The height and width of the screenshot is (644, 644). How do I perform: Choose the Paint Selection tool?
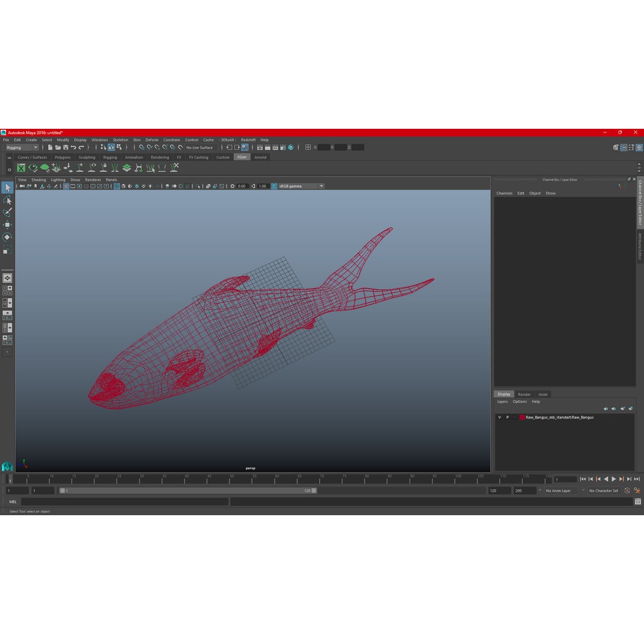(x=7, y=212)
